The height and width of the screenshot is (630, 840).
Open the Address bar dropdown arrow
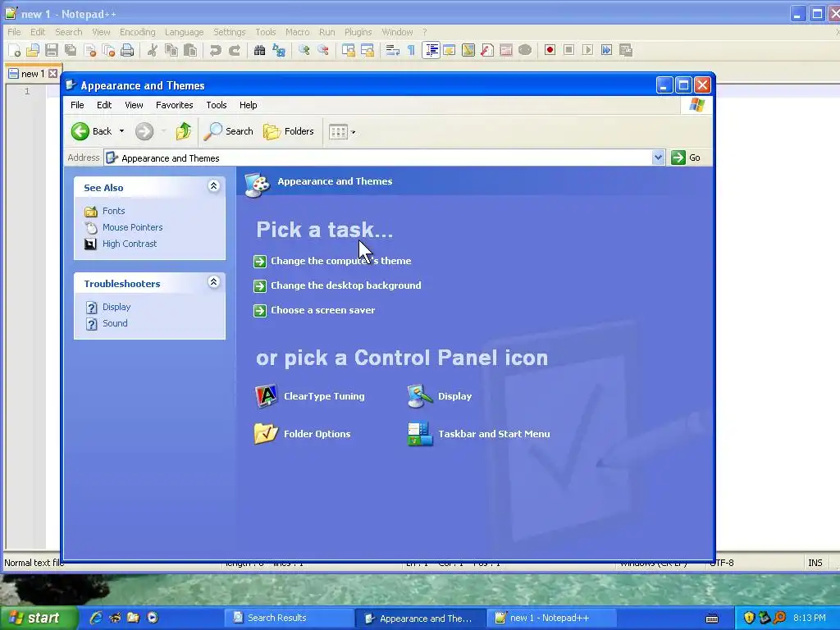click(659, 157)
